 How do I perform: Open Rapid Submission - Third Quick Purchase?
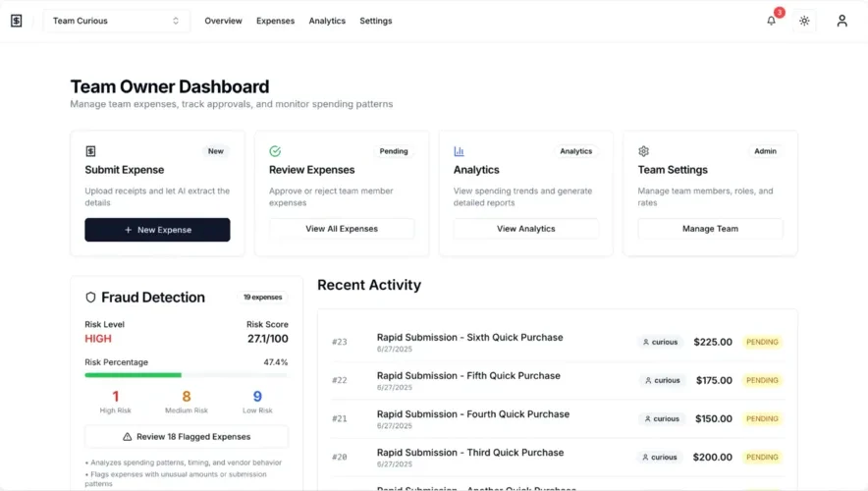[x=470, y=453]
